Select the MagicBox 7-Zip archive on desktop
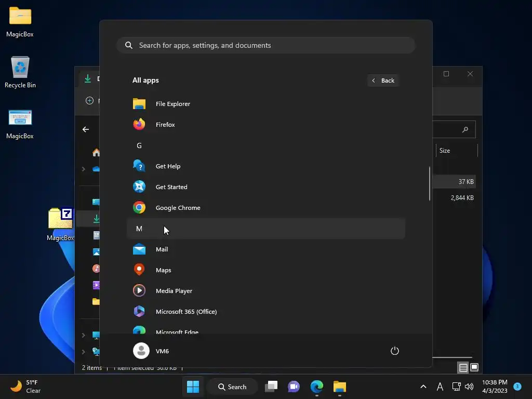 (x=60, y=224)
